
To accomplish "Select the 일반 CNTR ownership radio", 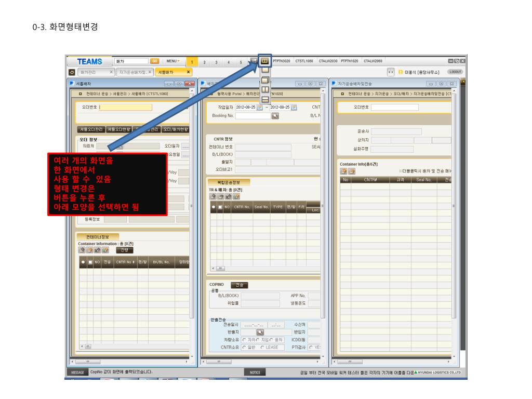I will click(x=244, y=348).
